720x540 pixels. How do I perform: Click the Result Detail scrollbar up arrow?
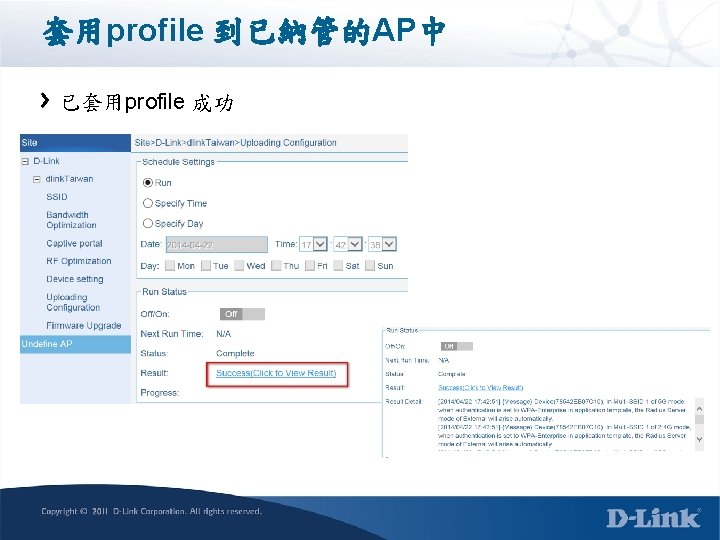(x=699, y=407)
